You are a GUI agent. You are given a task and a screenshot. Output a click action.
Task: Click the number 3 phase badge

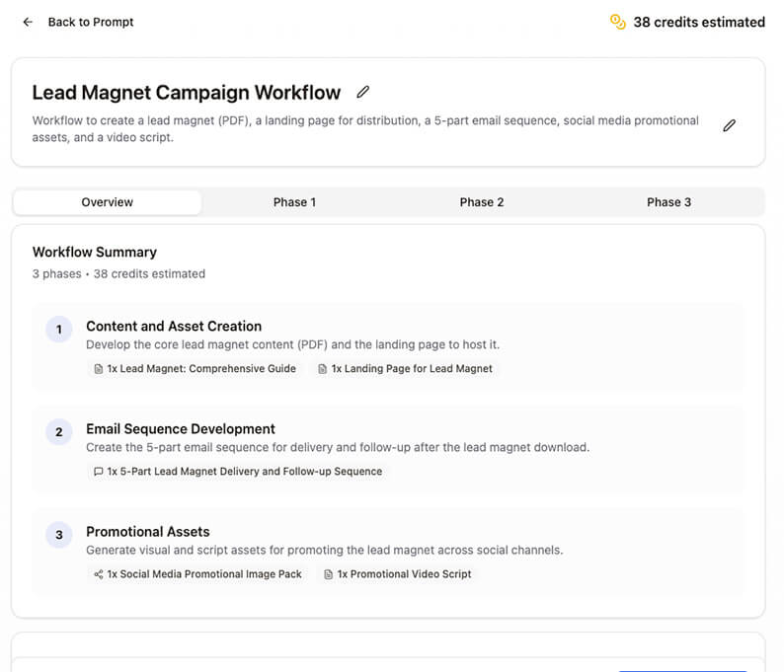click(59, 535)
